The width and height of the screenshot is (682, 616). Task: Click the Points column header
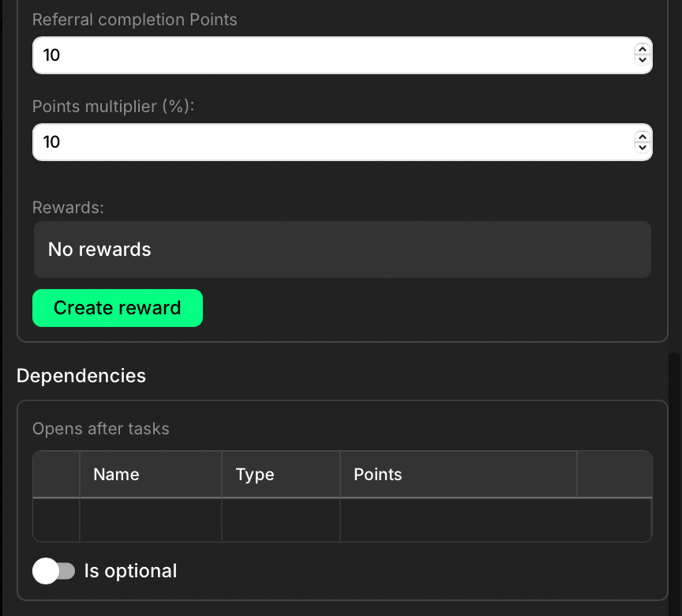[x=459, y=474]
